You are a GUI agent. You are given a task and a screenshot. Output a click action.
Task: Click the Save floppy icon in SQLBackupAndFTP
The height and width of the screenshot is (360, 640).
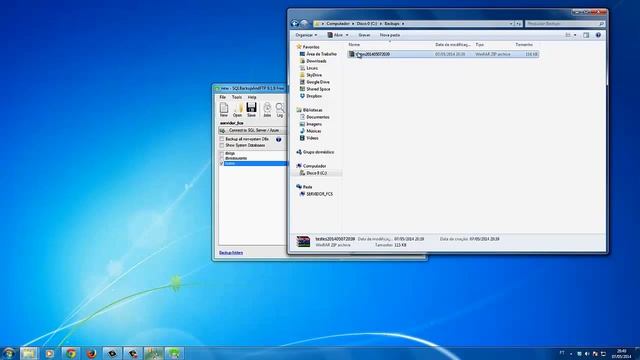251,109
